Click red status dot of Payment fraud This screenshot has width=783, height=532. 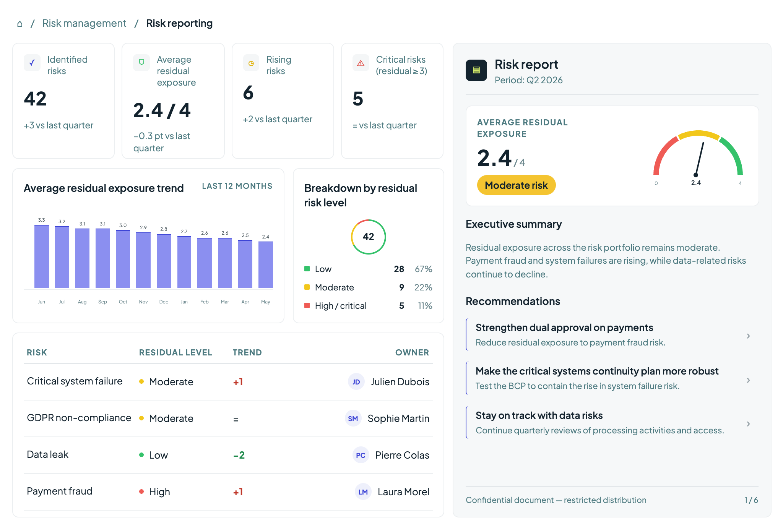click(141, 491)
